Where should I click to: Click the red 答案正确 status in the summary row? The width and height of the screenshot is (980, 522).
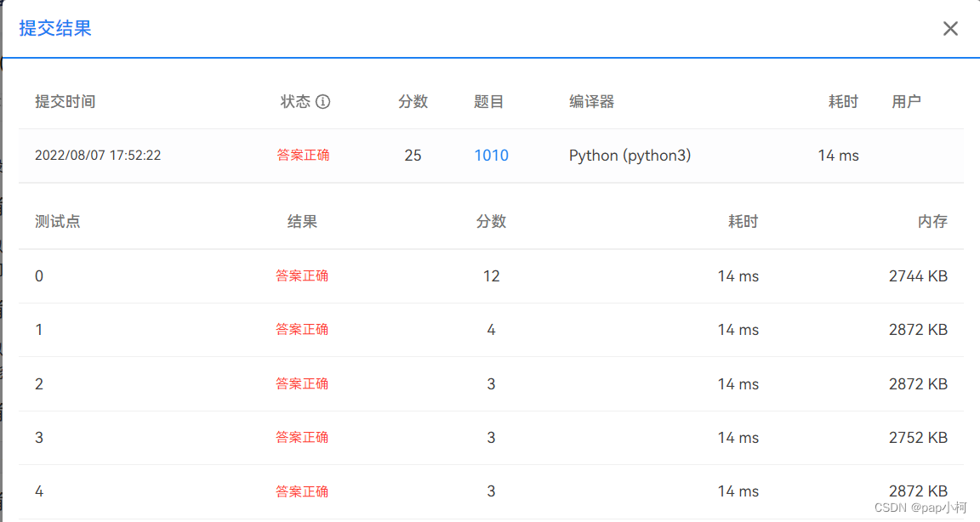click(304, 156)
